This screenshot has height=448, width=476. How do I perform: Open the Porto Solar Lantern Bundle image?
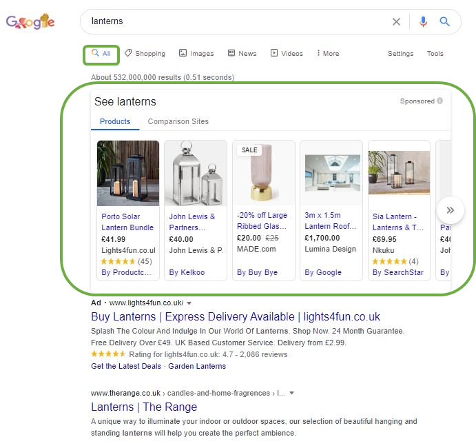[x=128, y=173]
